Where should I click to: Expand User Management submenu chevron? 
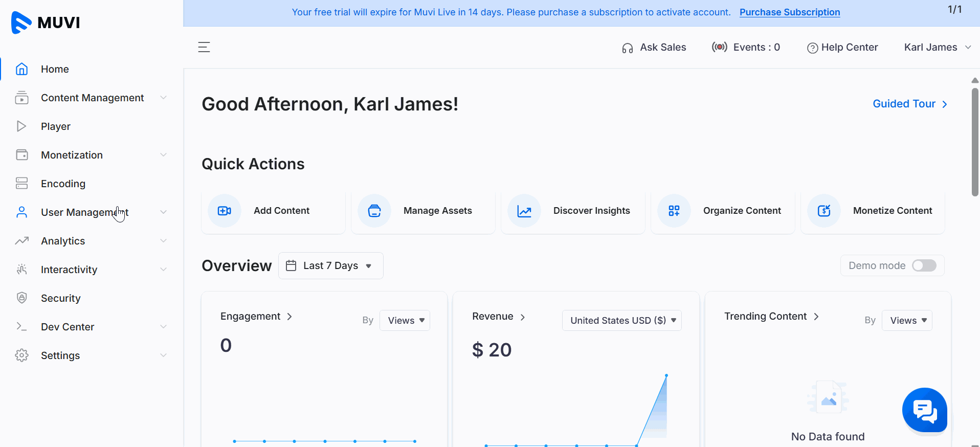tap(163, 212)
